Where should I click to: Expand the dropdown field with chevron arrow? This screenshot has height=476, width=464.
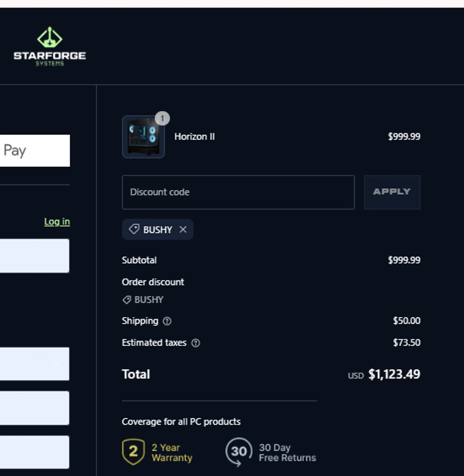35,364
